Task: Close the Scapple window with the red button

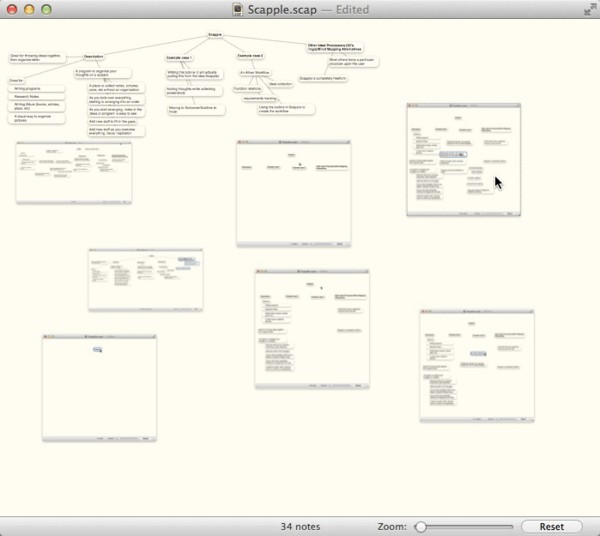Action: [x=12, y=9]
